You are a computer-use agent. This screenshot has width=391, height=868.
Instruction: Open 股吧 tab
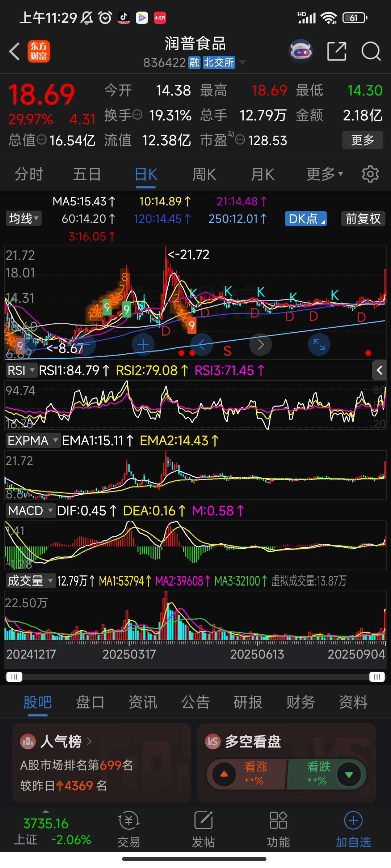point(38,702)
